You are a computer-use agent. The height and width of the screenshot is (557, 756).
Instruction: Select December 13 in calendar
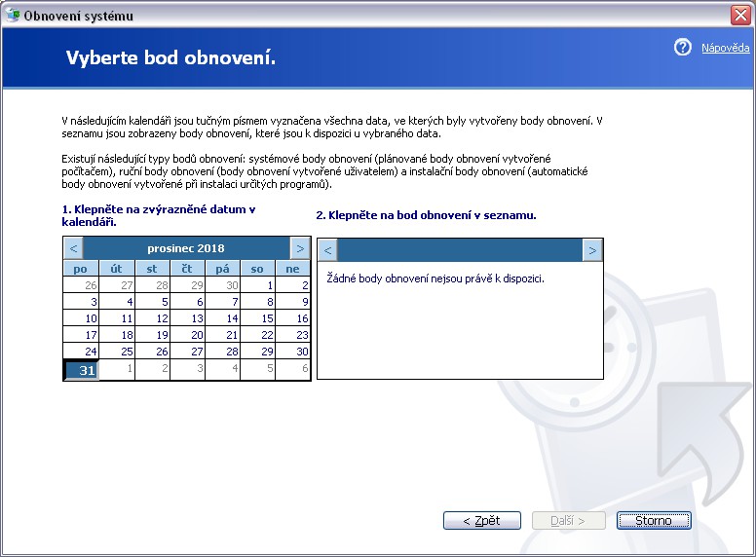pyautogui.click(x=188, y=318)
